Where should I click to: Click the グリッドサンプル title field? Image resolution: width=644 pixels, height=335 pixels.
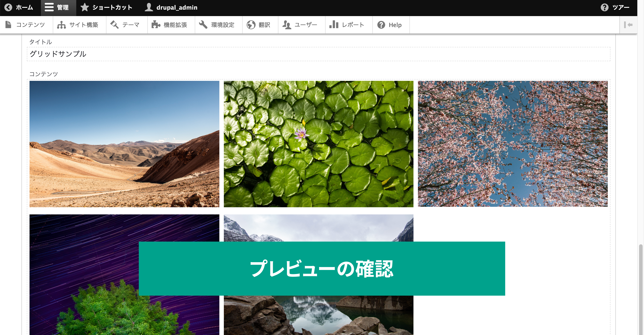click(x=318, y=54)
